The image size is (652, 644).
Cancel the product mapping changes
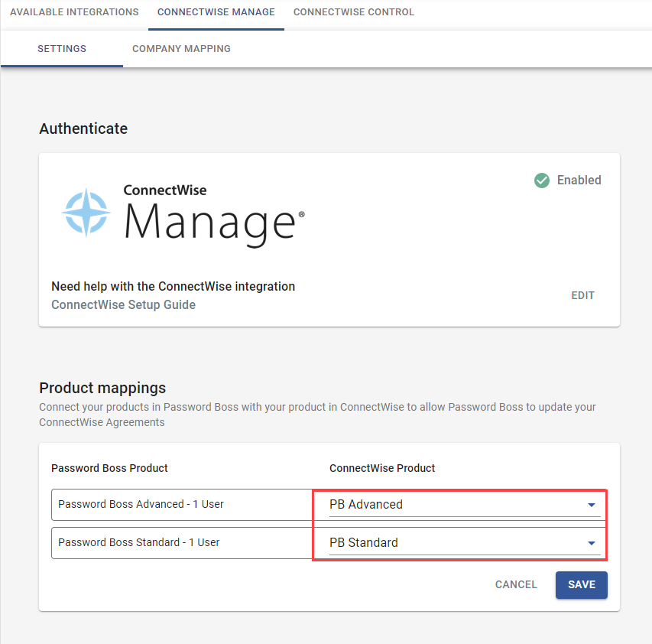(516, 584)
